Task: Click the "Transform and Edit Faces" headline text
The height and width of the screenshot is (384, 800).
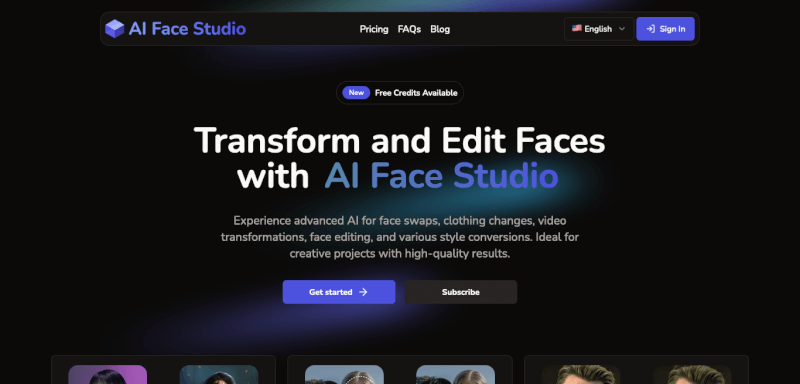Action: tap(399, 140)
